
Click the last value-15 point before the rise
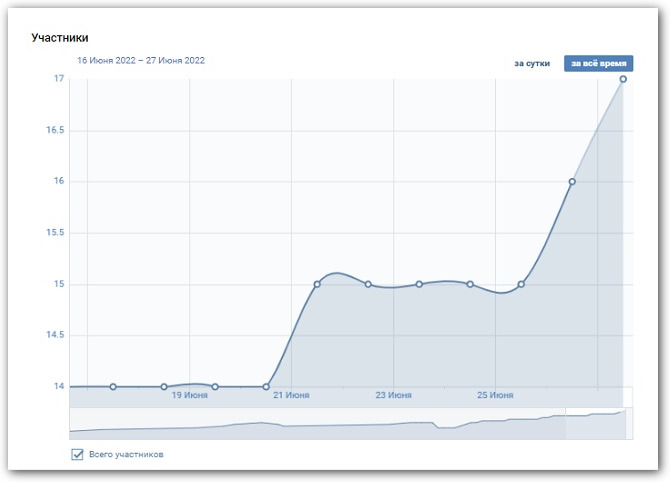coord(521,284)
